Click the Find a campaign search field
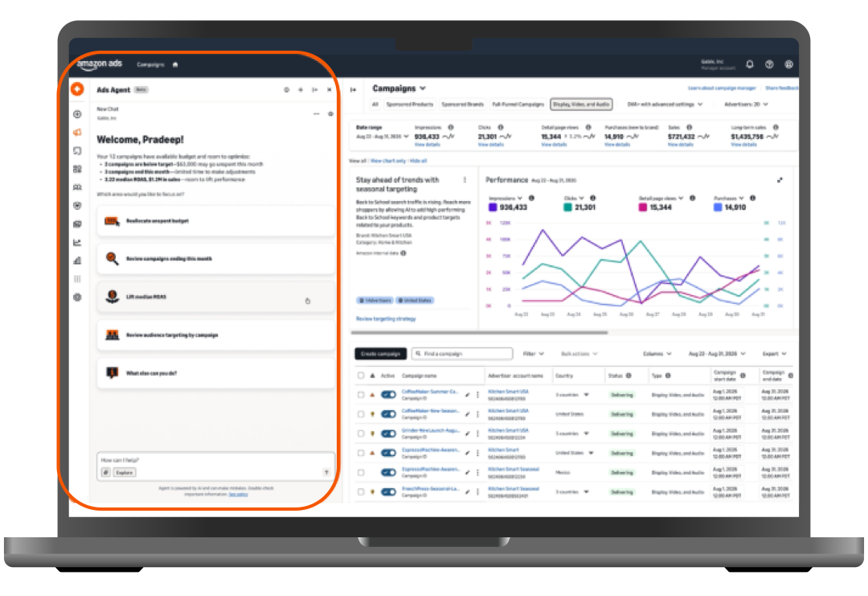The image size is (868, 596). click(462, 353)
